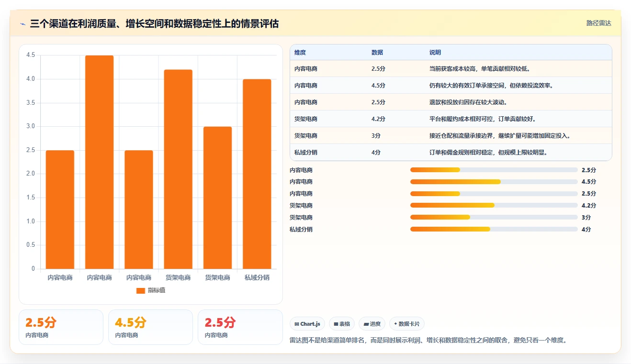Click the square icon in the 表格 chip

[x=336, y=324]
